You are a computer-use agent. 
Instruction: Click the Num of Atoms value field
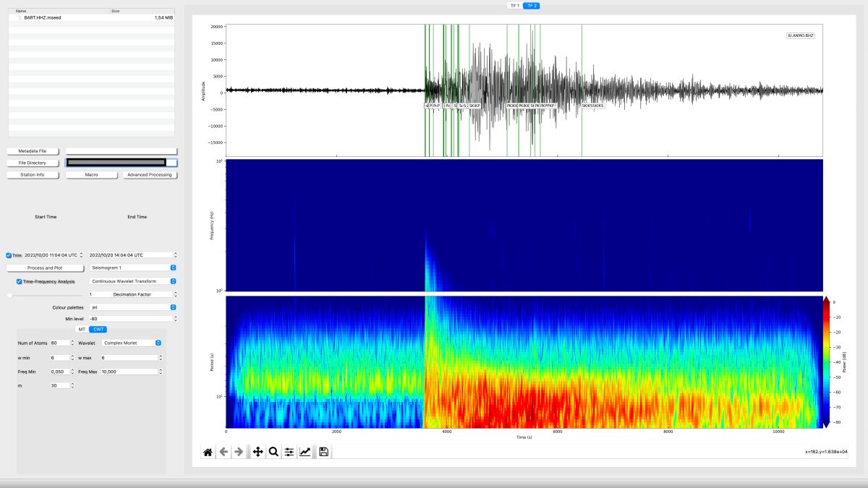point(59,343)
